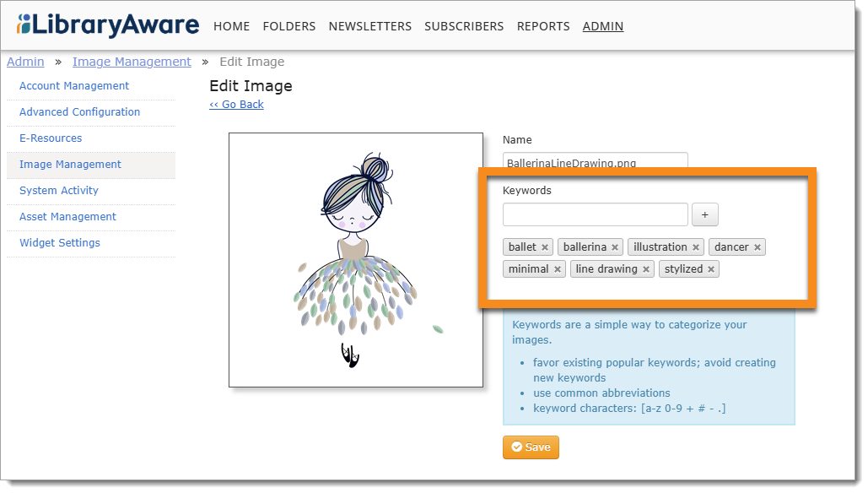Open the HOME menu

[x=231, y=26]
